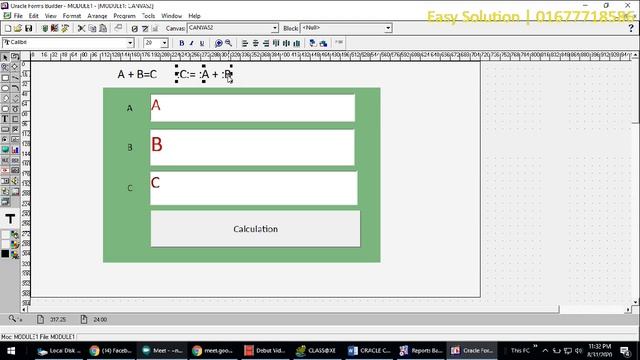640x360 pixels.
Task: Select the :C:= :A + :B text
Action: 204,74
